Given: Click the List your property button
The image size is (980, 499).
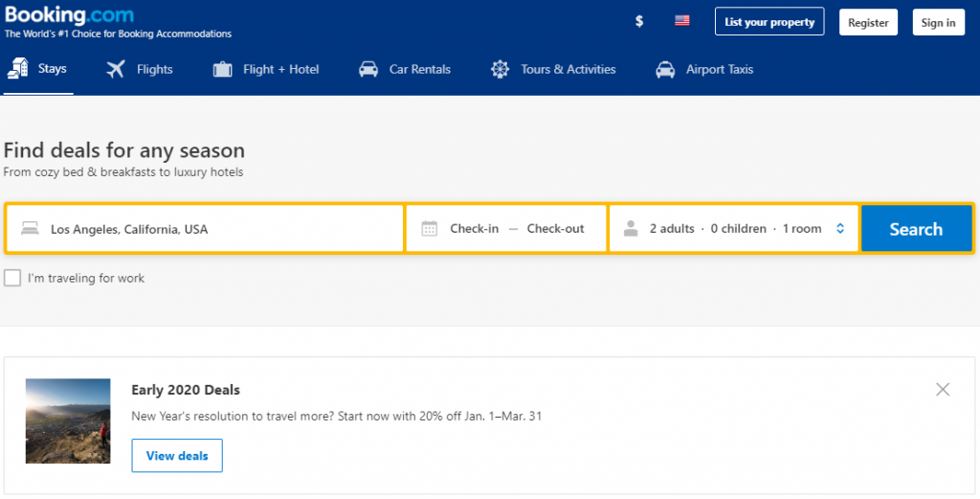Looking at the screenshot, I should click(769, 22).
